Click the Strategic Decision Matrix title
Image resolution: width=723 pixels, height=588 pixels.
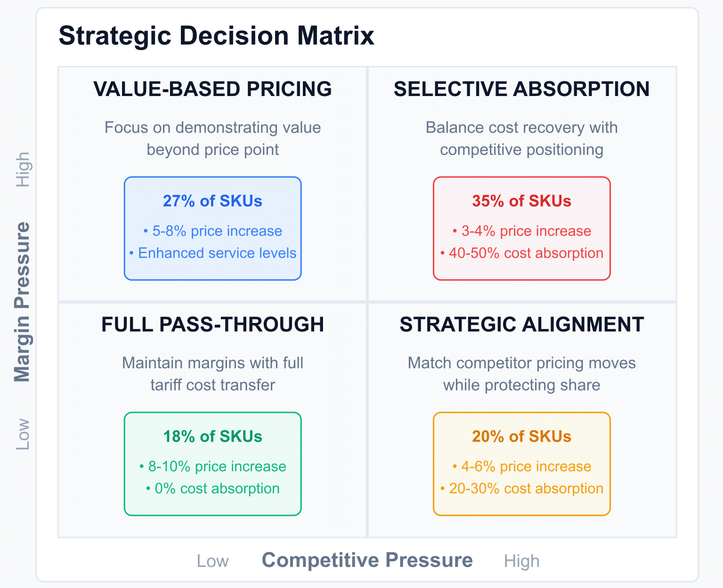(216, 36)
